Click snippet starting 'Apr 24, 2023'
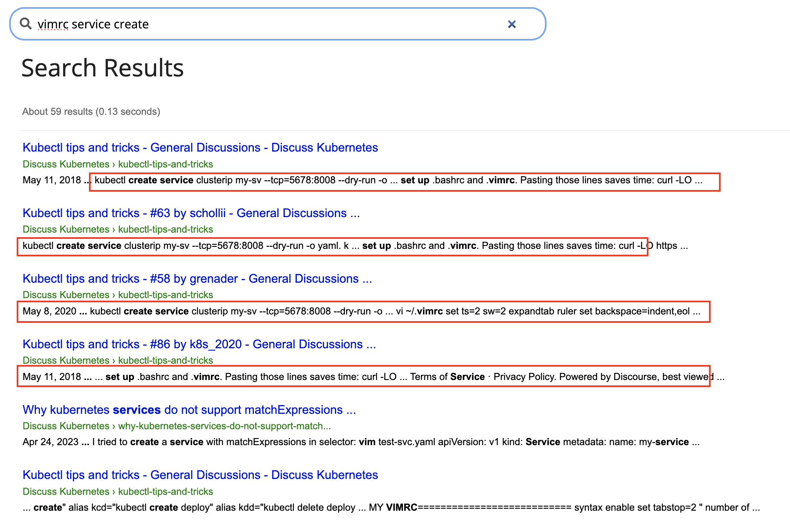The image size is (790, 532). (361, 442)
